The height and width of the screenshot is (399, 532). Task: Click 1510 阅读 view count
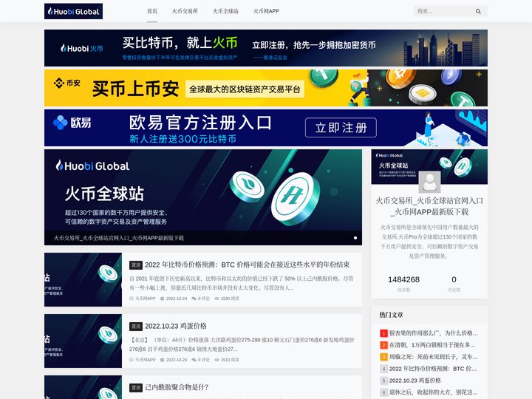click(x=230, y=360)
